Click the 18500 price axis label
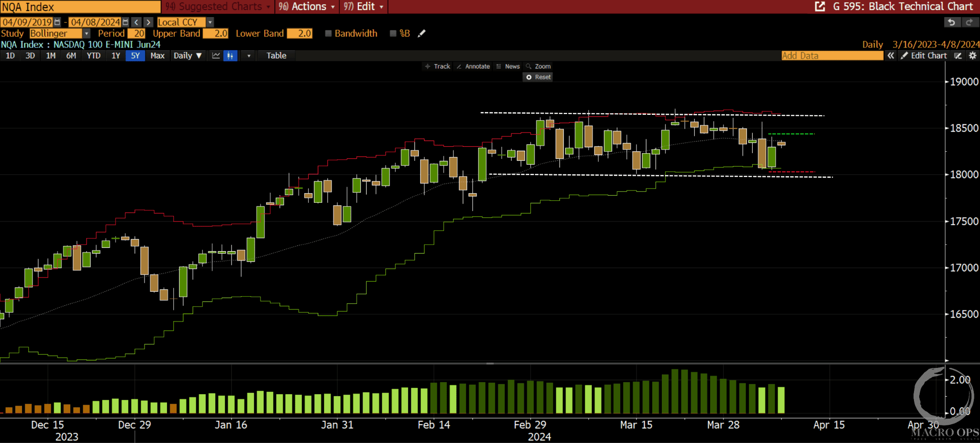This screenshot has width=980, height=443. point(964,128)
